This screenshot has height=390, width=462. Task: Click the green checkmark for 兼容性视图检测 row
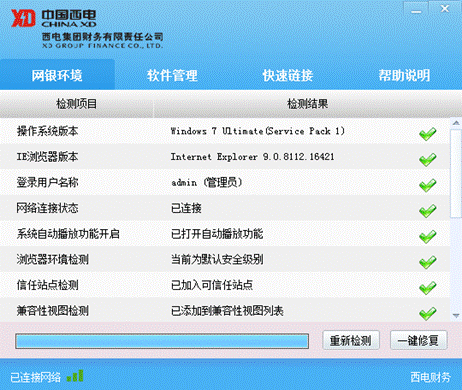click(x=428, y=314)
